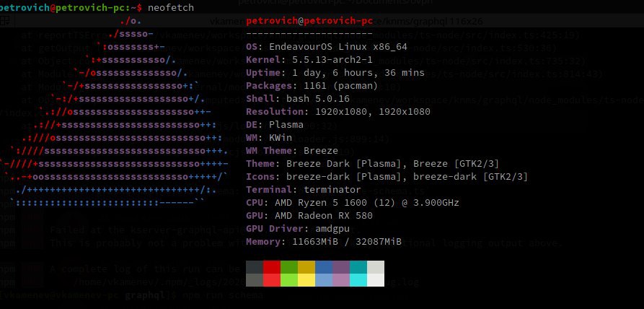Click the background 'npm run schema' command line
The width and height of the screenshot is (644, 309).
point(223,295)
